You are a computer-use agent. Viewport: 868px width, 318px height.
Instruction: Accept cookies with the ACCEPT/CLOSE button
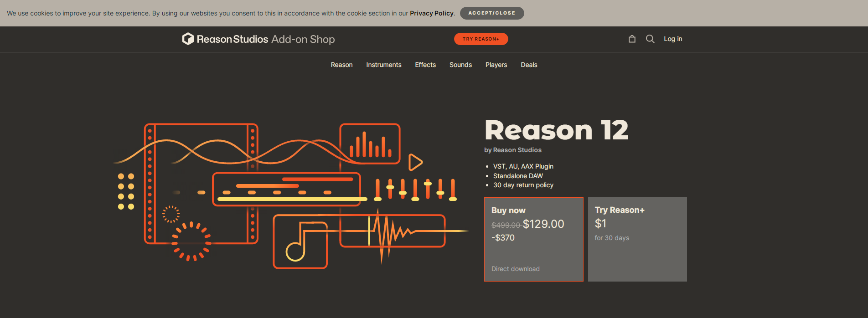492,13
